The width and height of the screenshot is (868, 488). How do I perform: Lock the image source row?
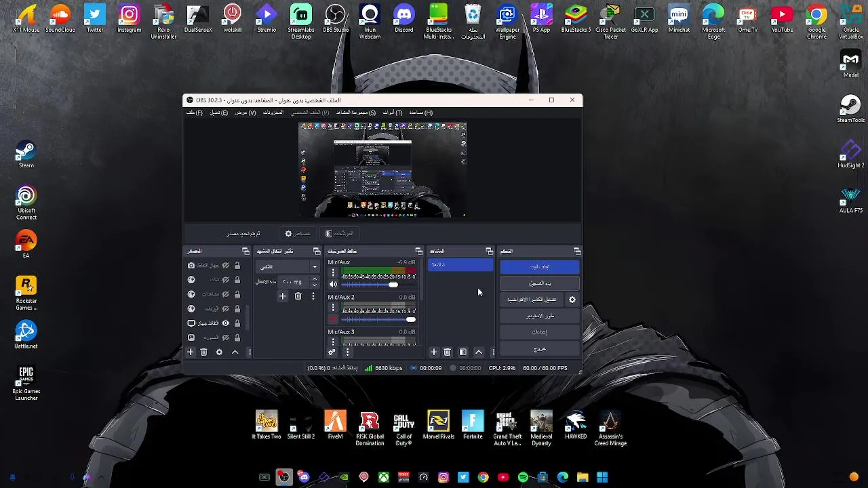click(237, 338)
